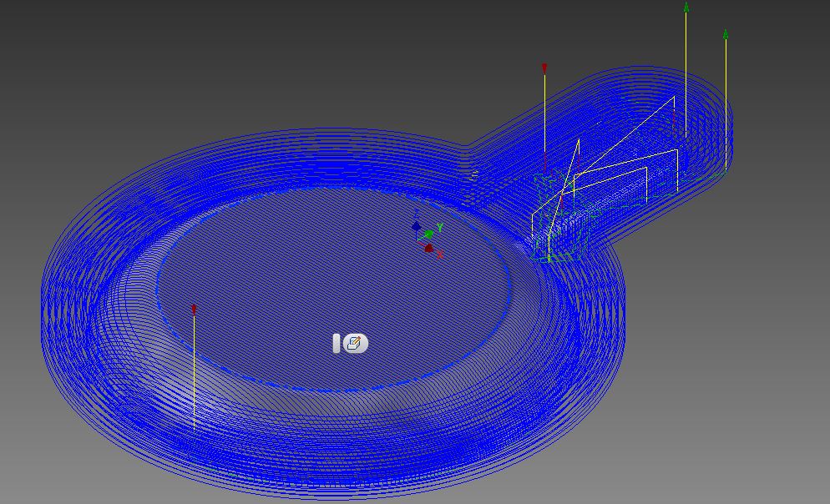Select the green Y axis arrow

pos(429,234)
